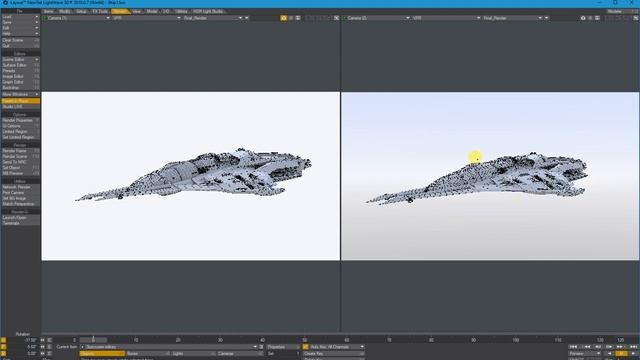Open left viewport VPR mode dropdown

(147, 18)
